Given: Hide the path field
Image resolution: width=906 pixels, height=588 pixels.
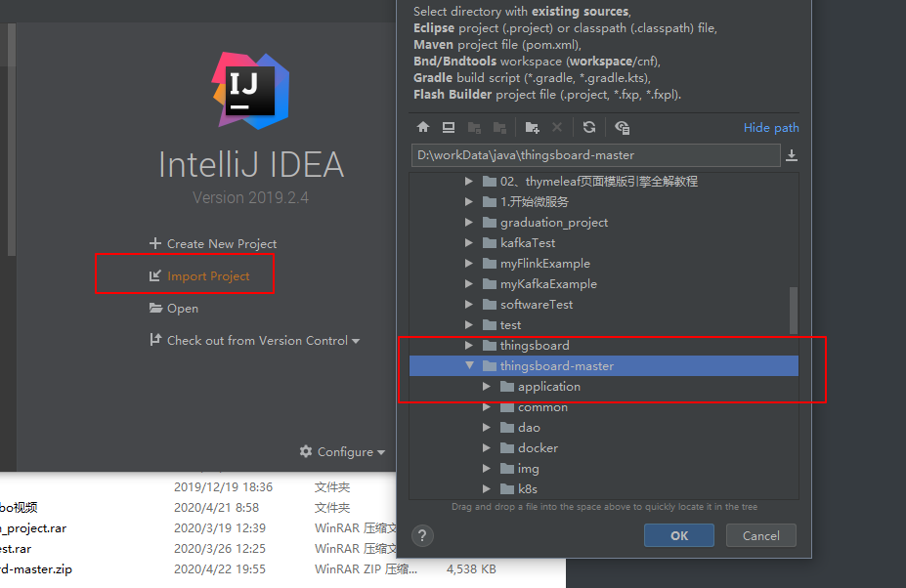Looking at the screenshot, I should point(771,128).
